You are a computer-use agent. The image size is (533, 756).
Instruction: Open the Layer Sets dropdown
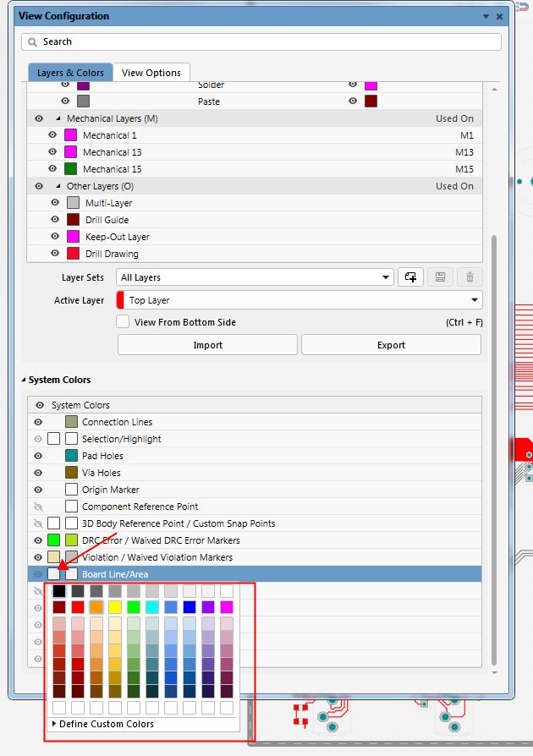coord(386,277)
